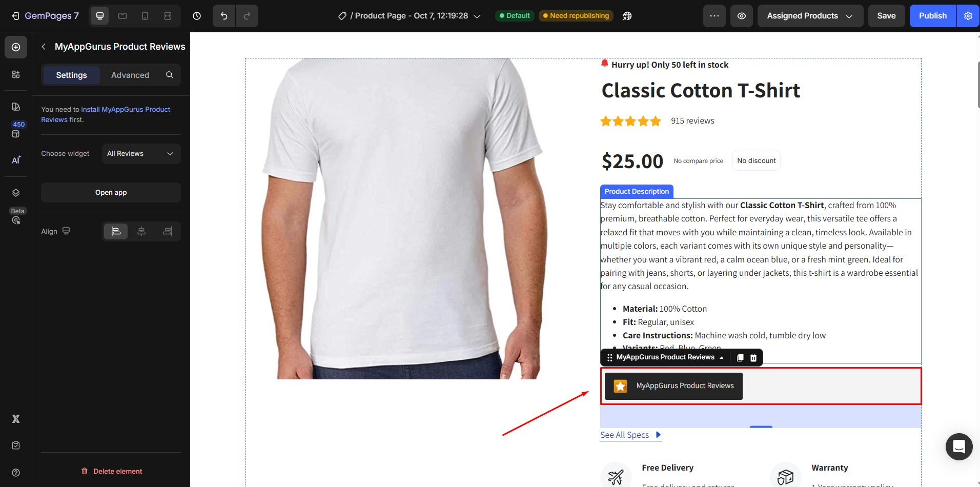Expand the Choose widget dropdown
This screenshot has height=487, width=980.
click(x=141, y=154)
